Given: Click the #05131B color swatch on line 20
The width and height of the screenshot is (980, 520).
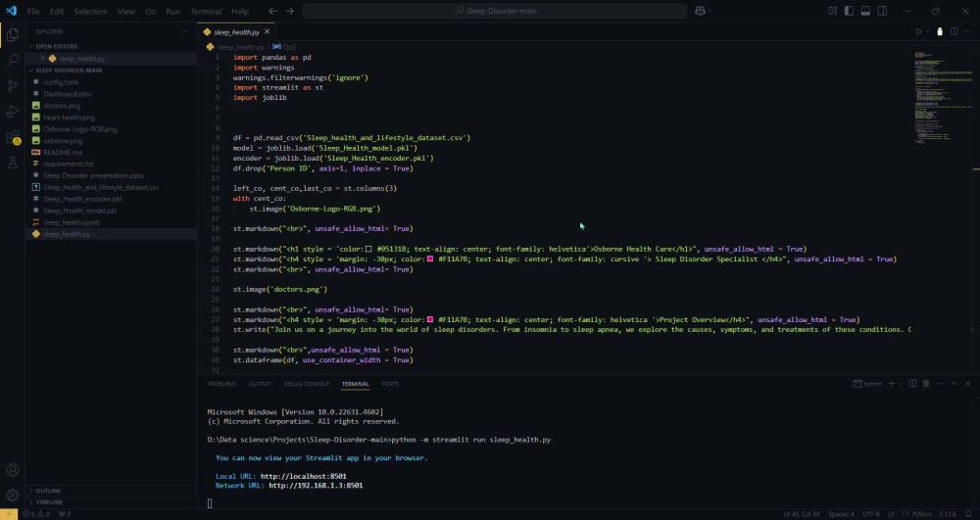Looking at the screenshot, I should click(x=368, y=249).
